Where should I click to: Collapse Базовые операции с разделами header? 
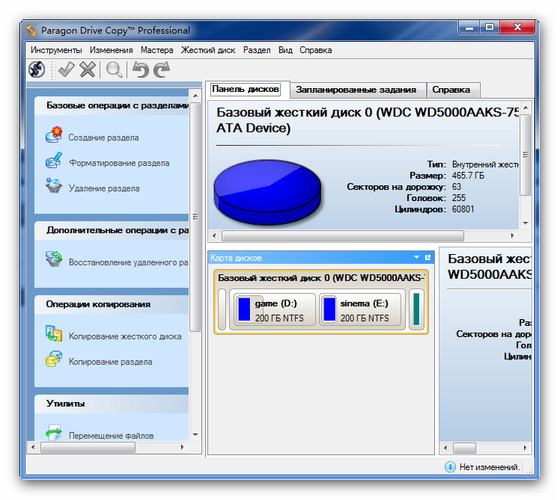tap(111, 105)
